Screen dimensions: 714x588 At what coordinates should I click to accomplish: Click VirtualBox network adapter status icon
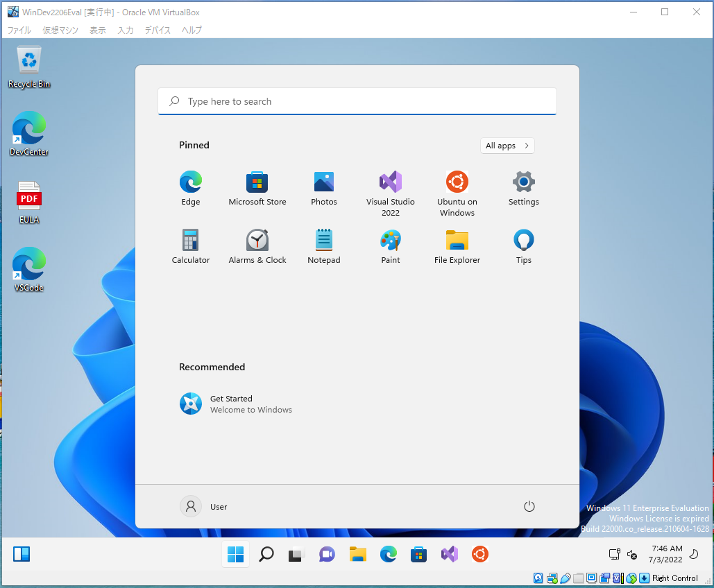click(x=552, y=578)
